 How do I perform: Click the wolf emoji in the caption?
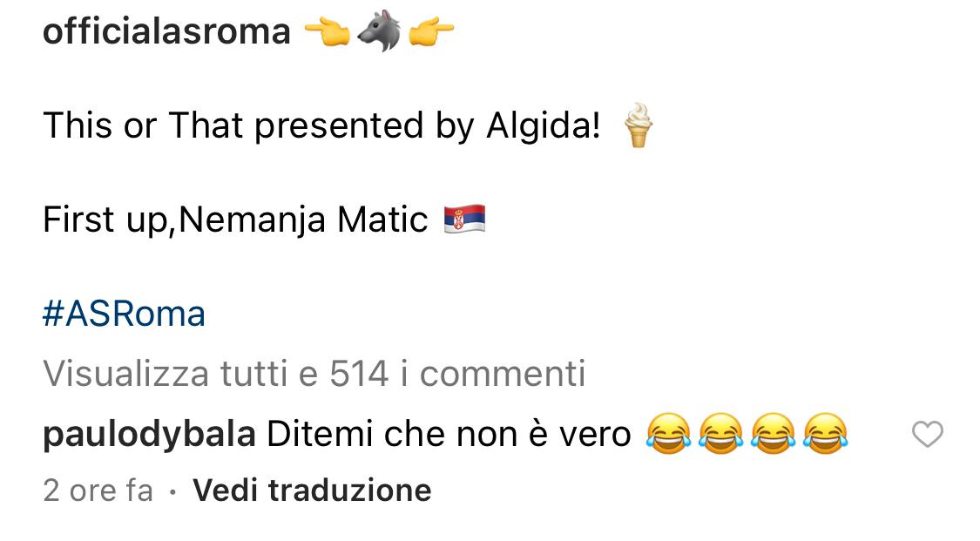coord(380,31)
